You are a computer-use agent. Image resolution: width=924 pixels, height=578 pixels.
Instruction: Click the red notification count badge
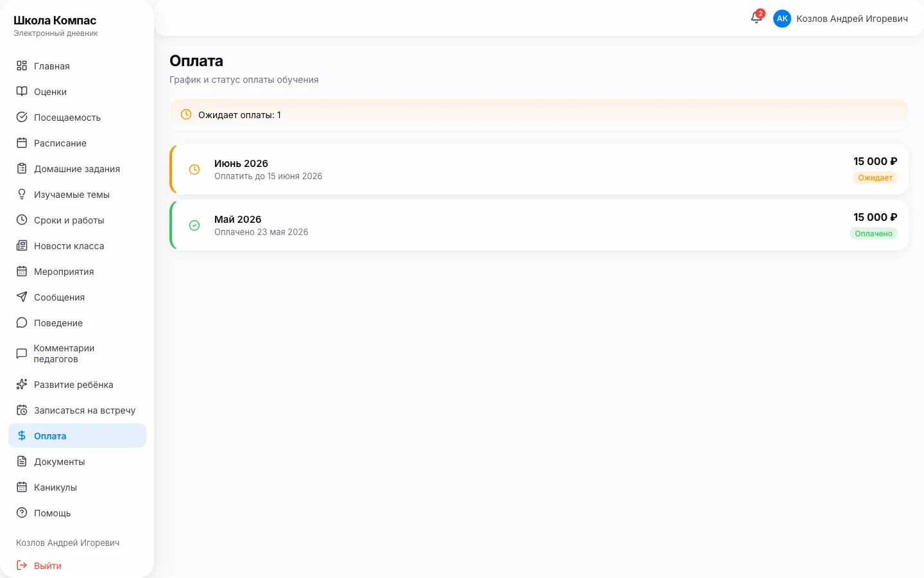point(760,13)
